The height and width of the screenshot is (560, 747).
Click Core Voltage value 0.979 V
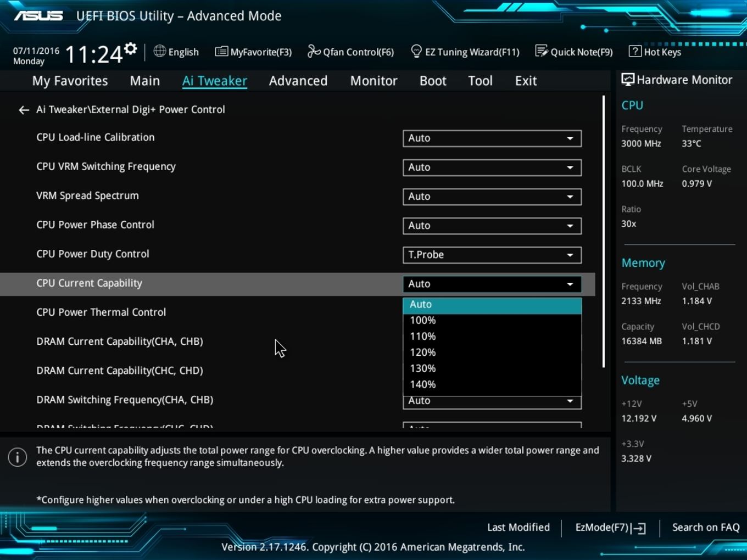point(696,183)
